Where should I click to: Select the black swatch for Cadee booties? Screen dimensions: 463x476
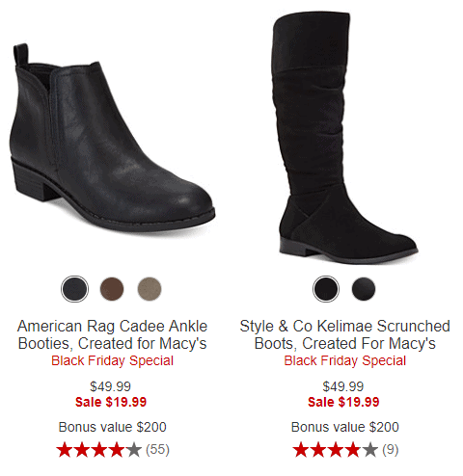(74, 289)
